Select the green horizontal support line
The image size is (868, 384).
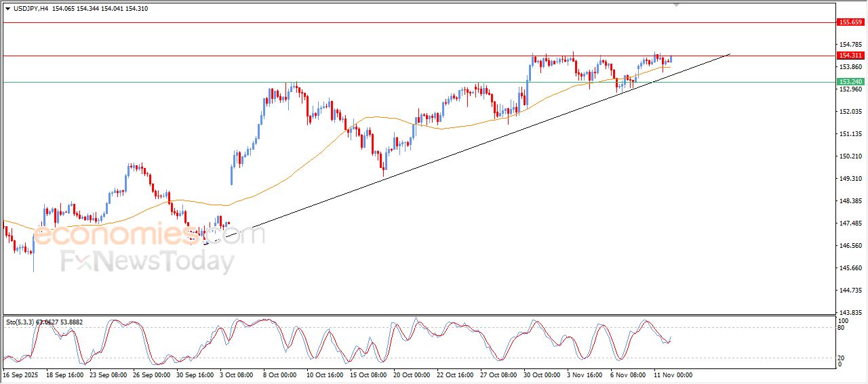point(418,82)
